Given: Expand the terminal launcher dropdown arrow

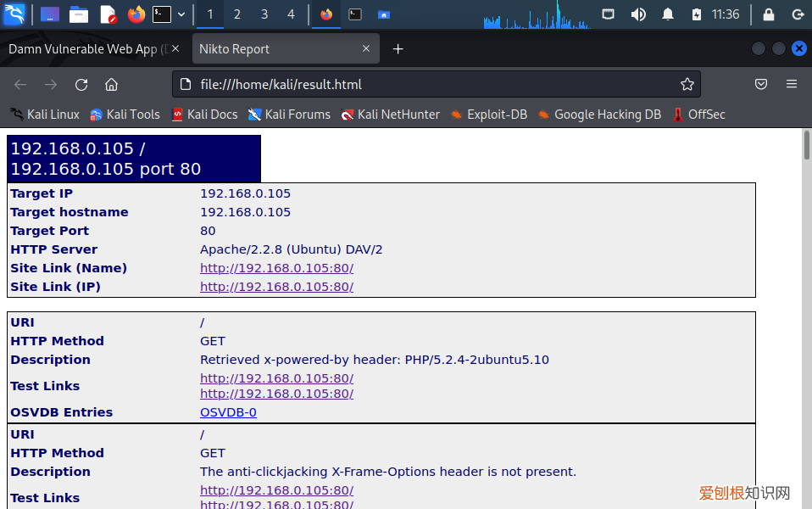Looking at the screenshot, I should pyautogui.click(x=181, y=14).
